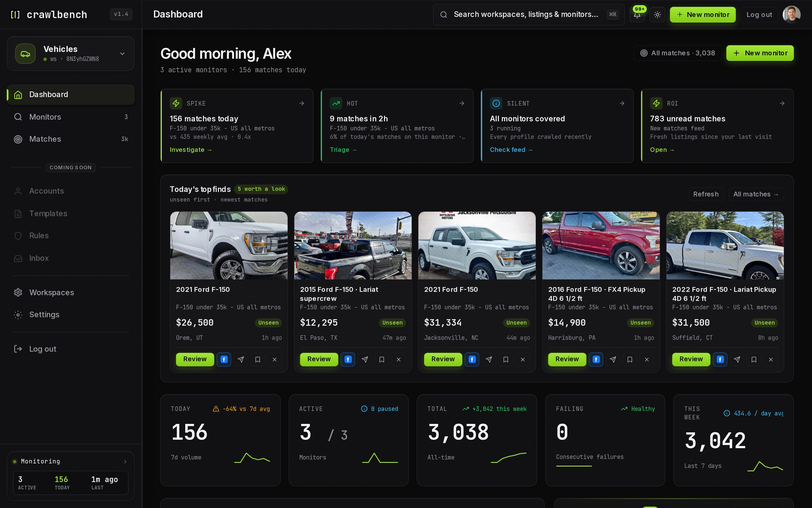The height and width of the screenshot is (508, 812).
Task: Open the SPIKE card arrow
Action: 302,104
